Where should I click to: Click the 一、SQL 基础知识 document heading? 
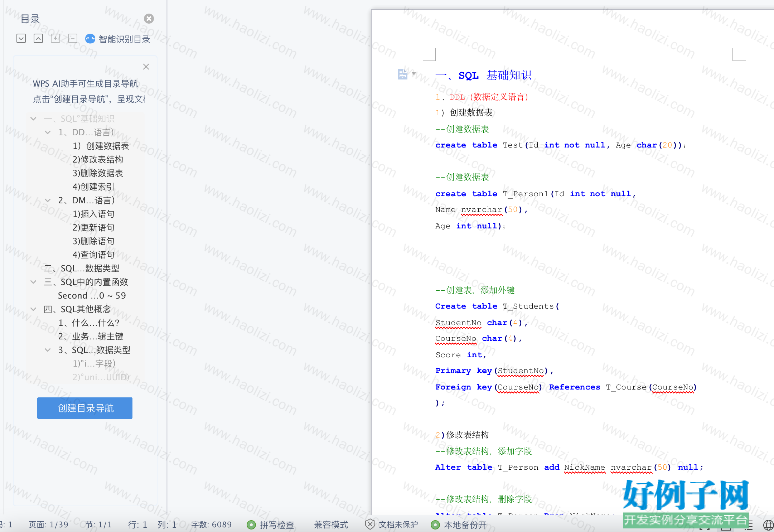pos(483,75)
